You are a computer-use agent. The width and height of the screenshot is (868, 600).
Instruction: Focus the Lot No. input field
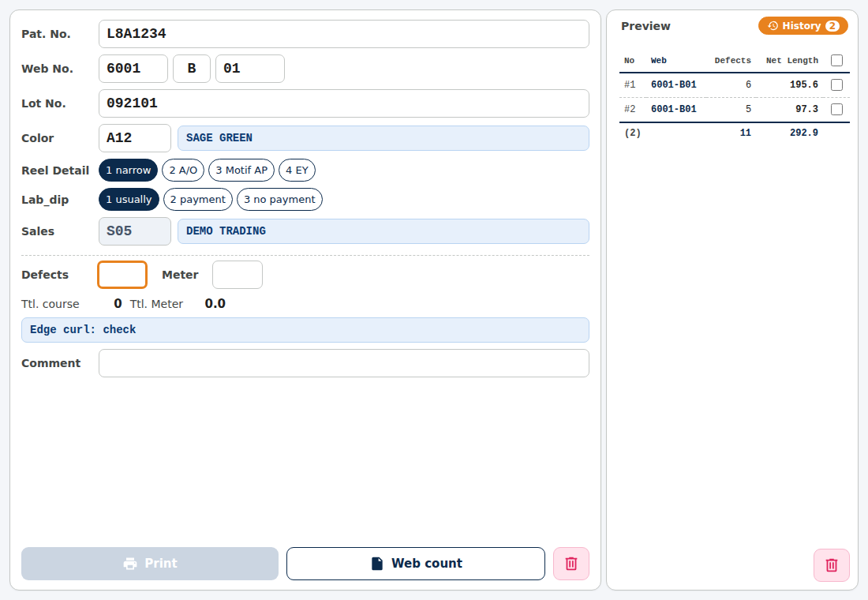(344, 103)
